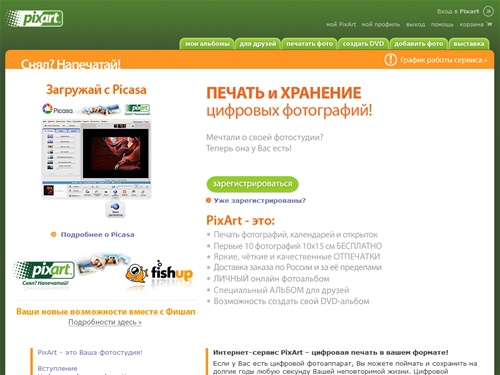Open the PixArt - это Ваша фотостудия! link

[90, 352]
